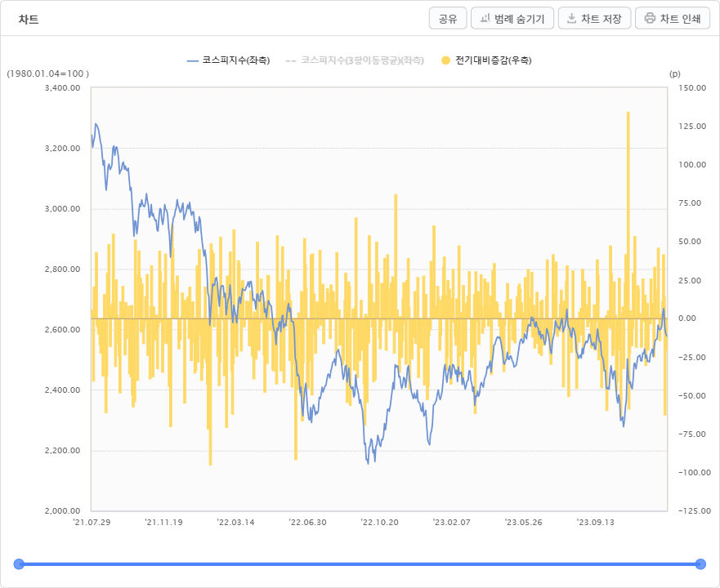Click the right handle of range slider
The width and height of the screenshot is (720, 588).
(700, 564)
